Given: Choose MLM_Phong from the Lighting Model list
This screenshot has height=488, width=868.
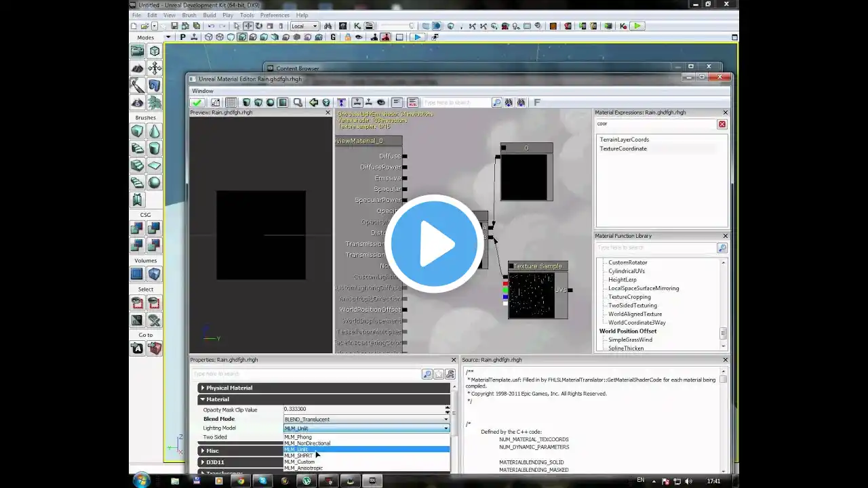Looking at the screenshot, I should [298, 437].
